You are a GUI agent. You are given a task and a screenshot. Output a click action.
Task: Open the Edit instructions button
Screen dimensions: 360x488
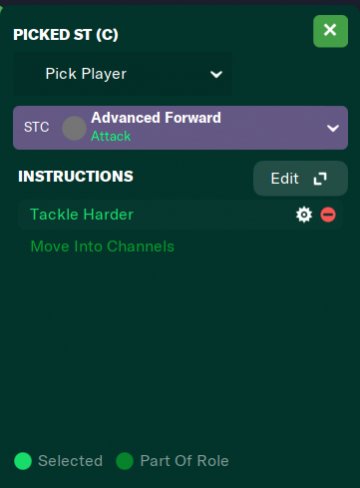click(300, 178)
